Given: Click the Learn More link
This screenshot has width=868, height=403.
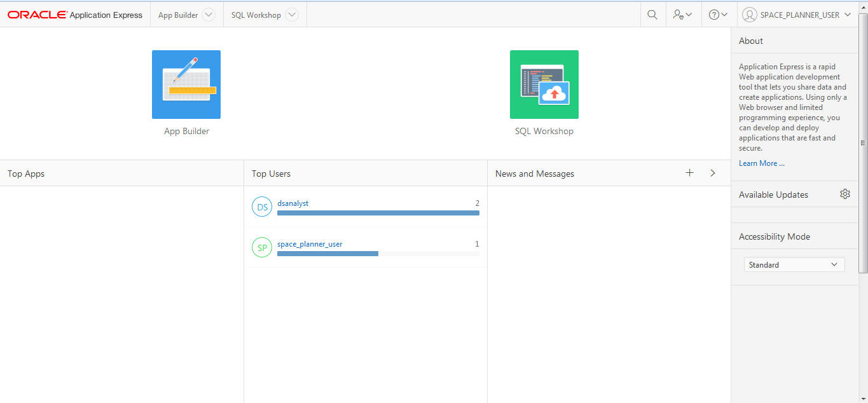Looking at the screenshot, I should (x=762, y=163).
